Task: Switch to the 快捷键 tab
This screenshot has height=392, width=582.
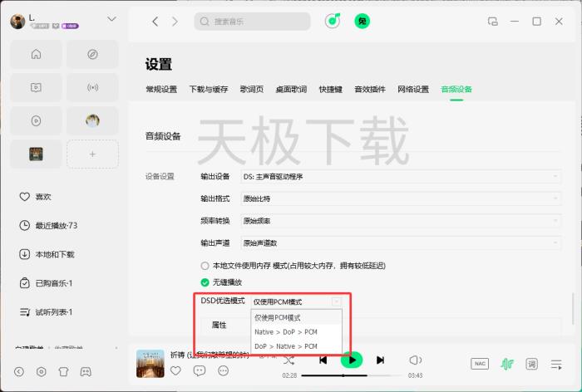Action: [330, 89]
